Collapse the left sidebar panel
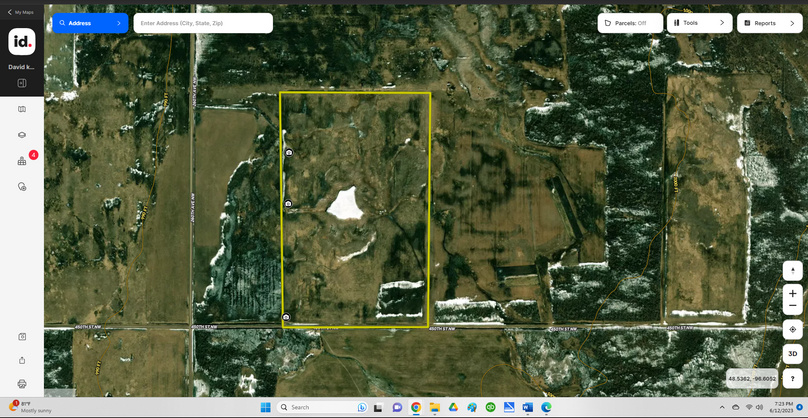Viewport: 808px width, 418px height. point(22,83)
